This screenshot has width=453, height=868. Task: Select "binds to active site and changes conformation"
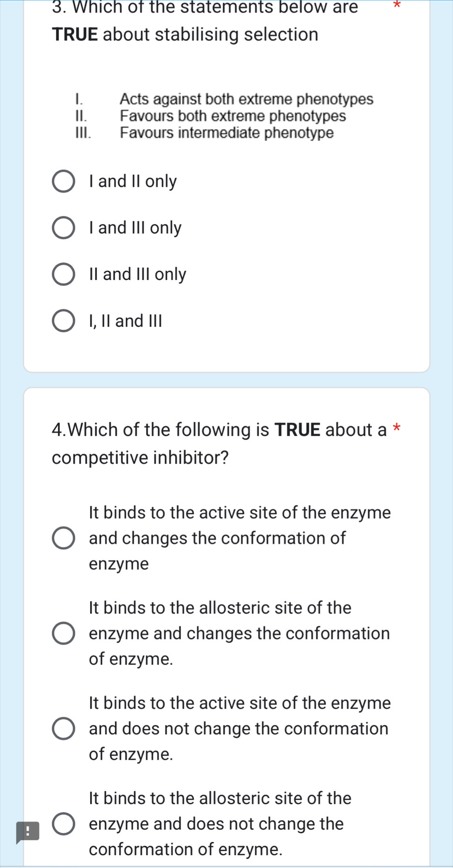(65, 539)
